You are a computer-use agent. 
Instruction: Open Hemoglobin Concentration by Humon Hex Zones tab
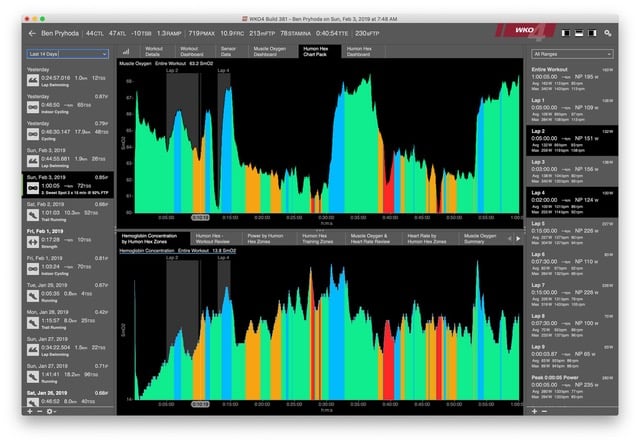point(153,239)
